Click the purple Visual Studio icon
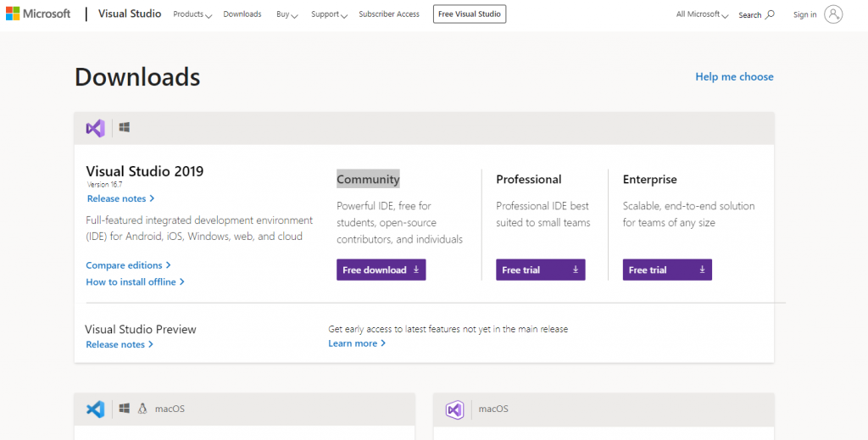Image resolution: width=868 pixels, height=440 pixels. 95,128
